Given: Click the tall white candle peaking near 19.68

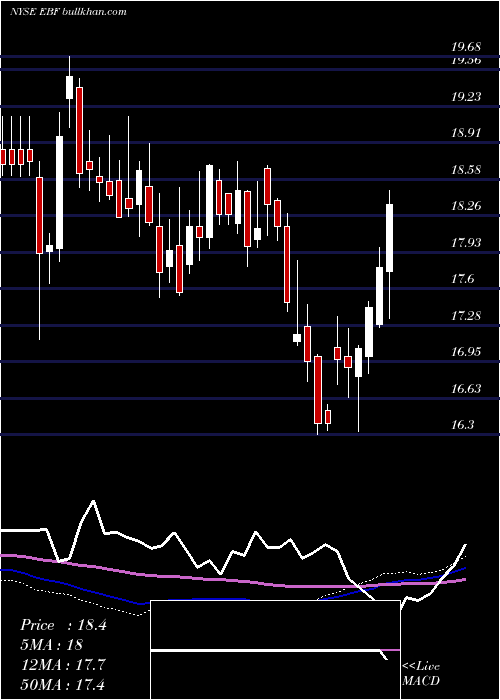Looking at the screenshot, I should 69,88.
